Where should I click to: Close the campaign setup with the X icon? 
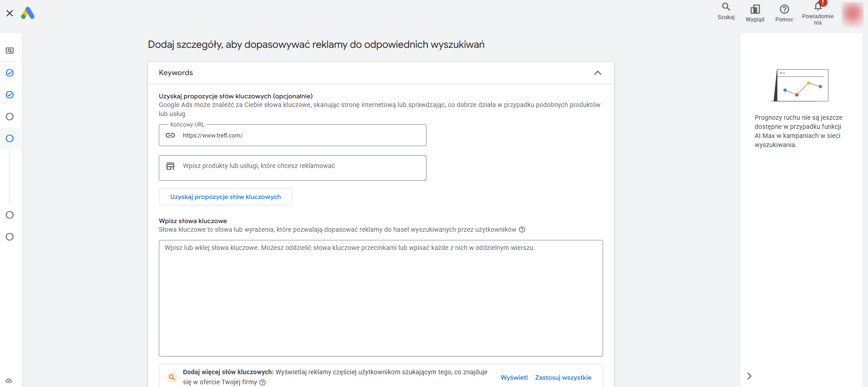(x=10, y=13)
